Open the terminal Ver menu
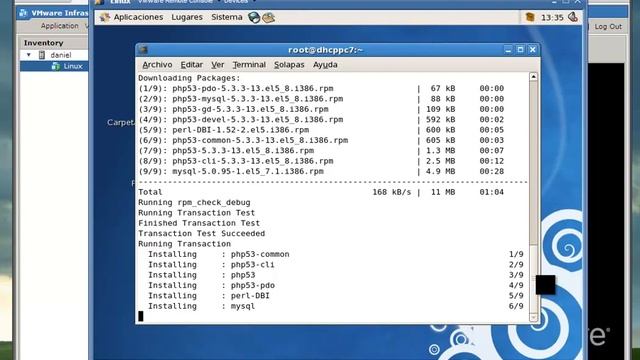This screenshot has height=360, width=640. click(x=218, y=64)
